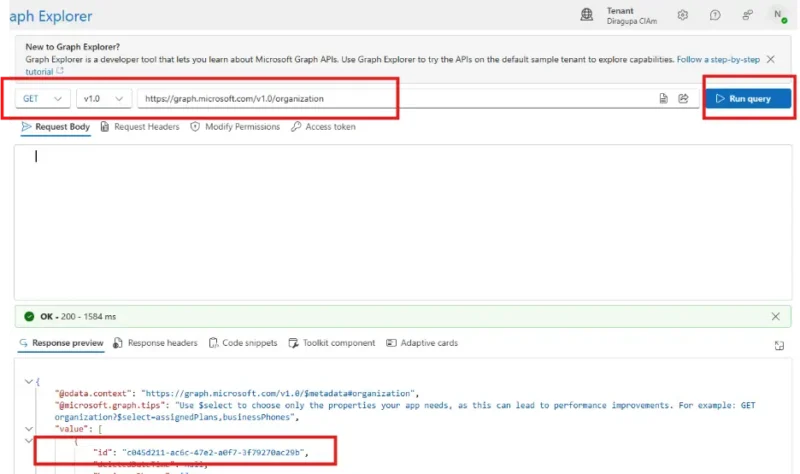Image resolution: width=800 pixels, height=474 pixels.
Task: Open the v1.0 API version dropdown
Action: point(104,98)
